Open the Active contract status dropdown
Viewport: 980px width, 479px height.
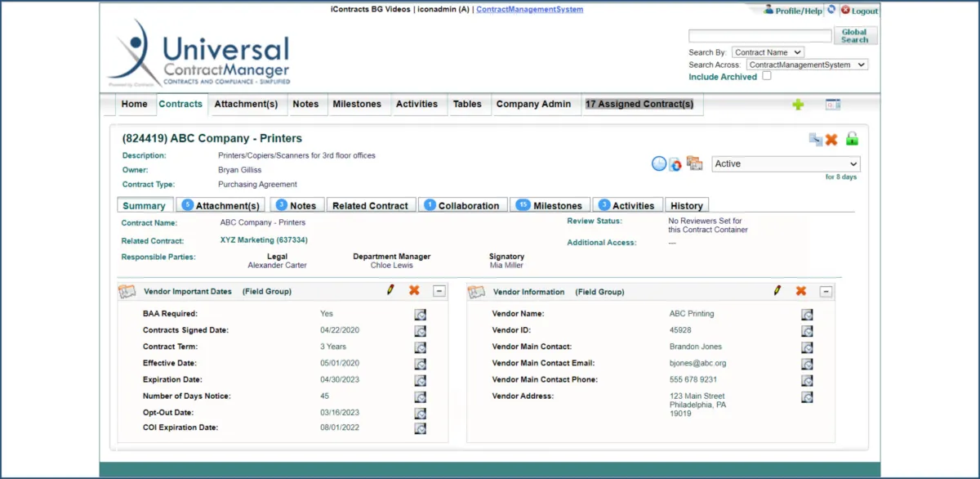(786, 164)
